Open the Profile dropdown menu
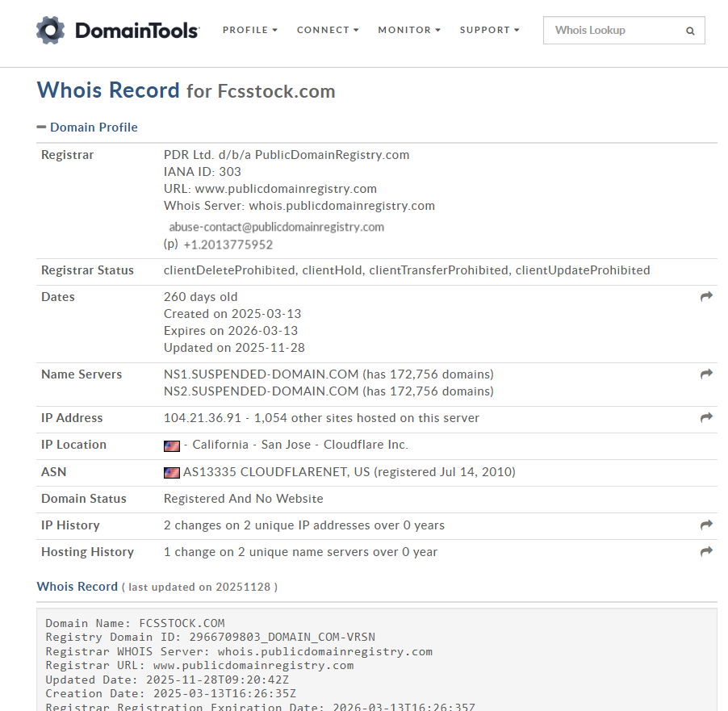Viewport: 728px width, 711px height. (x=249, y=31)
